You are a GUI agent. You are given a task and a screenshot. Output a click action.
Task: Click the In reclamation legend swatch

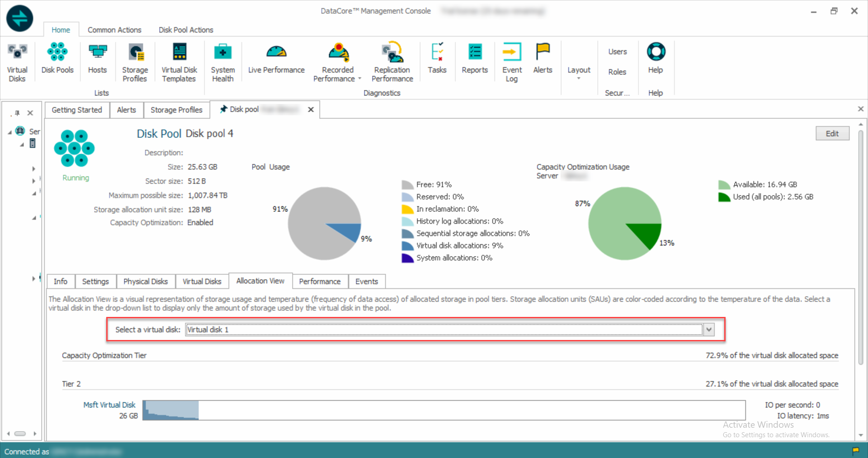407,209
